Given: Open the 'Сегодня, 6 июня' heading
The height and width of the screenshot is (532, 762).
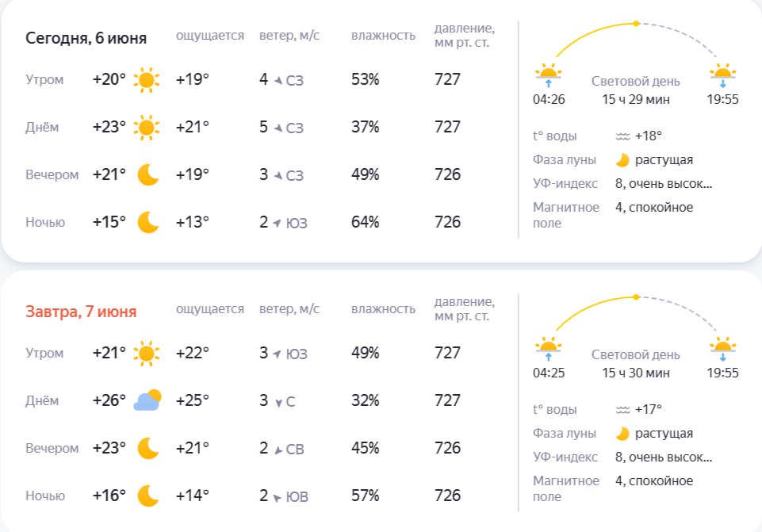Looking at the screenshot, I should 86,38.
